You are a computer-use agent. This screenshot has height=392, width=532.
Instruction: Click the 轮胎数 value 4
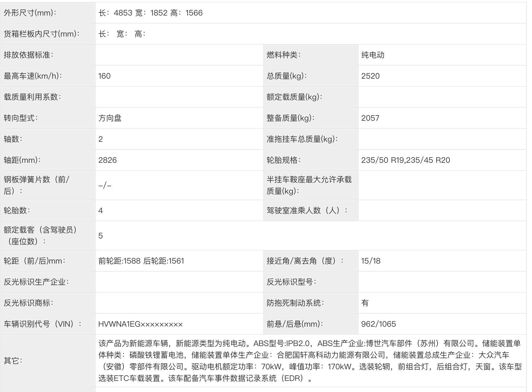click(x=101, y=210)
